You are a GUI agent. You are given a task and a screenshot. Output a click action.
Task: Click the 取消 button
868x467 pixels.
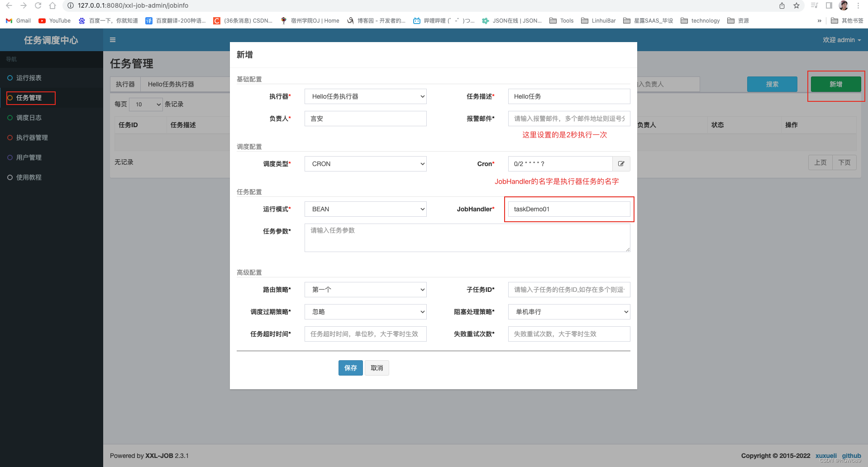tap(377, 368)
